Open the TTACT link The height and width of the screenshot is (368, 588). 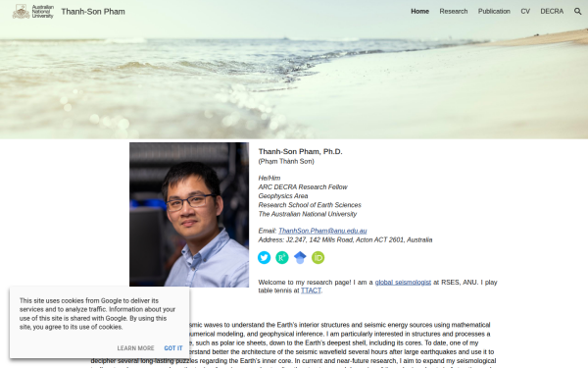tap(311, 290)
